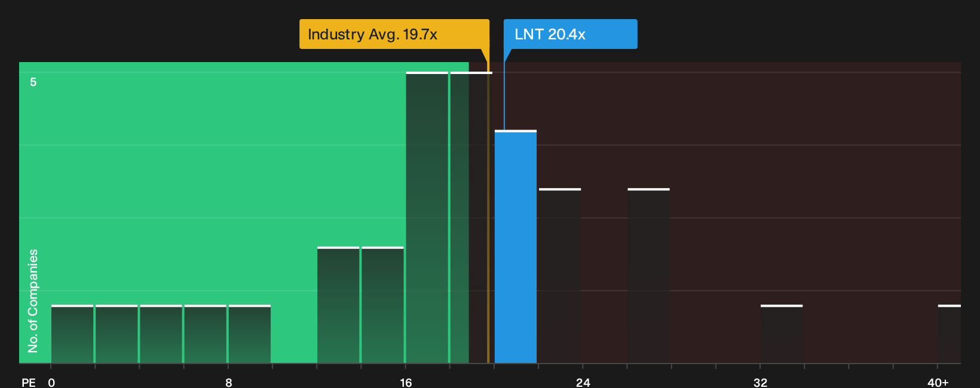The image size is (980, 388).
Task: Click the x-axis label 40+
Action: [938, 382]
